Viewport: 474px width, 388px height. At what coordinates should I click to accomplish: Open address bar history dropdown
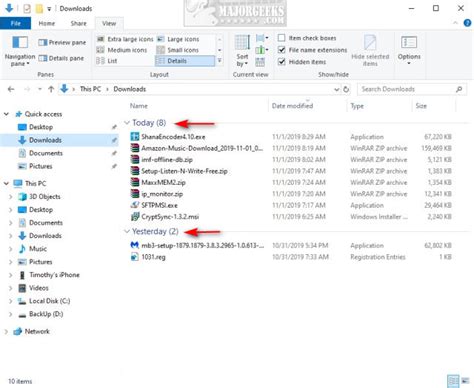pyautogui.click(x=337, y=89)
